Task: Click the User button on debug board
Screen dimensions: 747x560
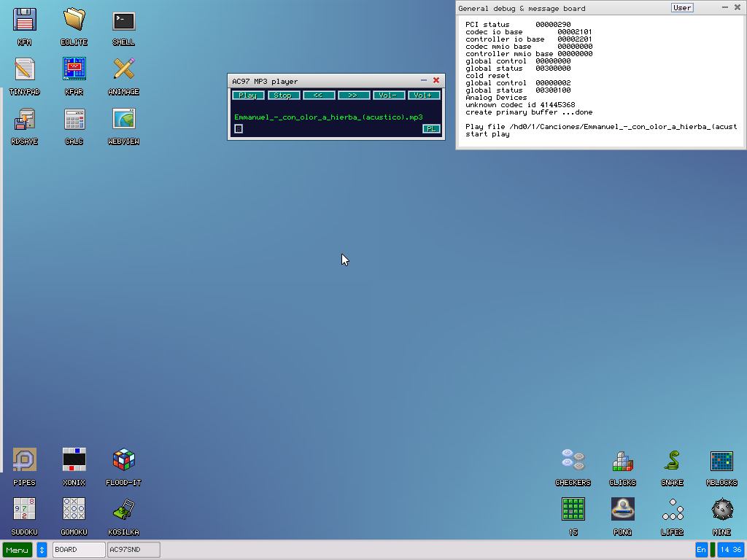Action: (682, 8)
